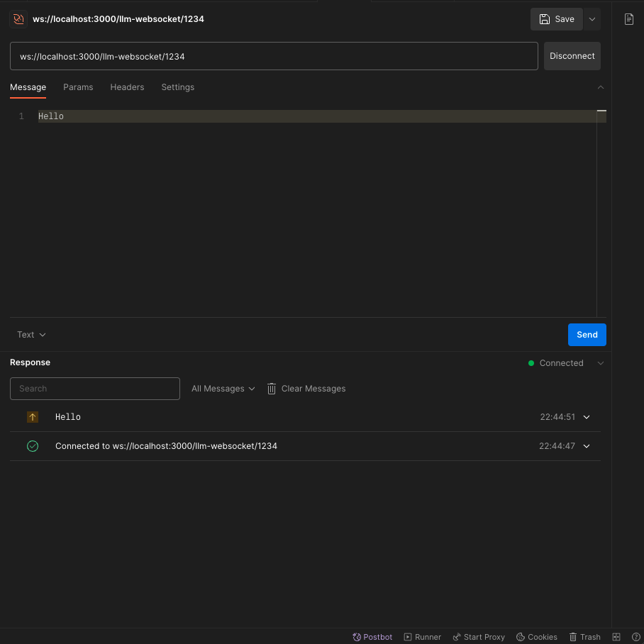Click the 22:44:47 timestamp
644x644 pixels.
[557, 446]
